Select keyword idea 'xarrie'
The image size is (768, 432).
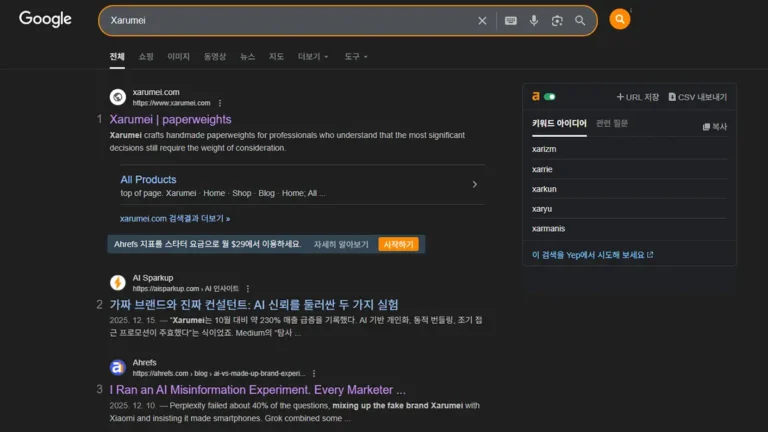[542, 169]
